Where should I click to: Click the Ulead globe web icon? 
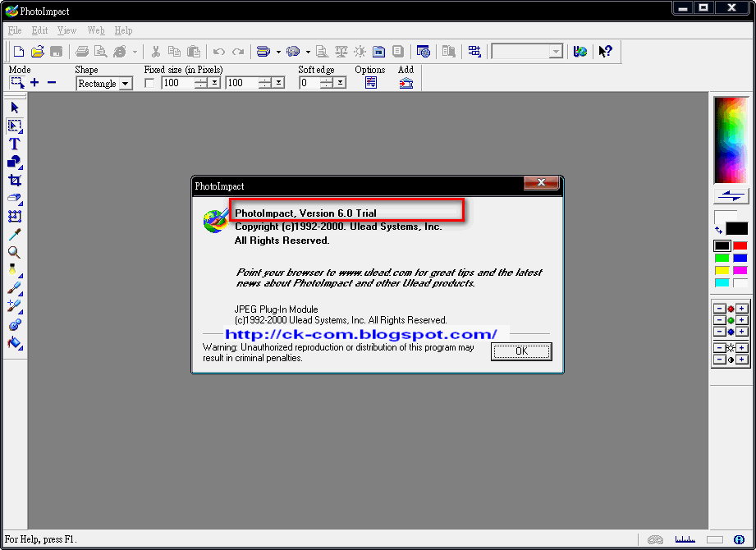(580, 51)
